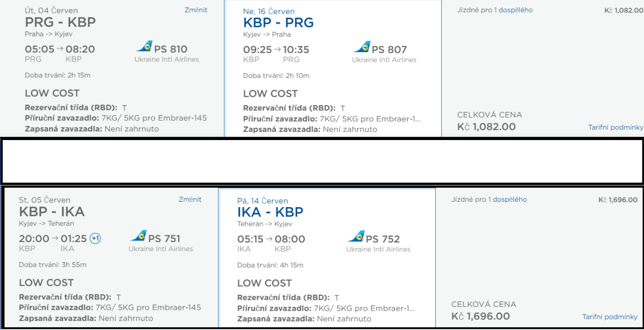Select the IKA - KBP return flight heading
This screenshot has height=330, width=644.
(270, 212)
